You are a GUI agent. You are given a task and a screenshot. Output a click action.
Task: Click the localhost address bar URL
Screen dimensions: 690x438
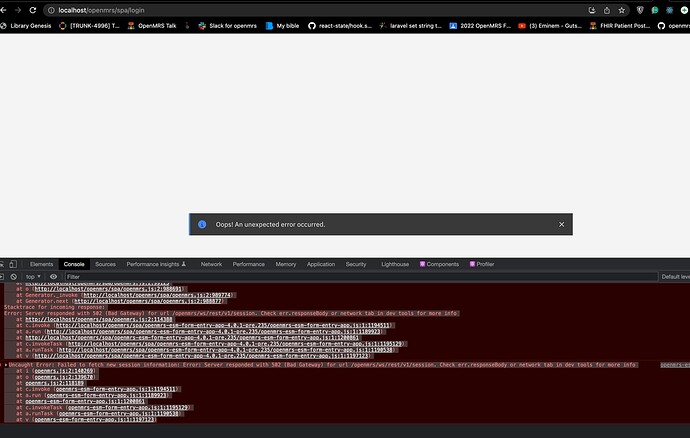(x=101, y=10)
